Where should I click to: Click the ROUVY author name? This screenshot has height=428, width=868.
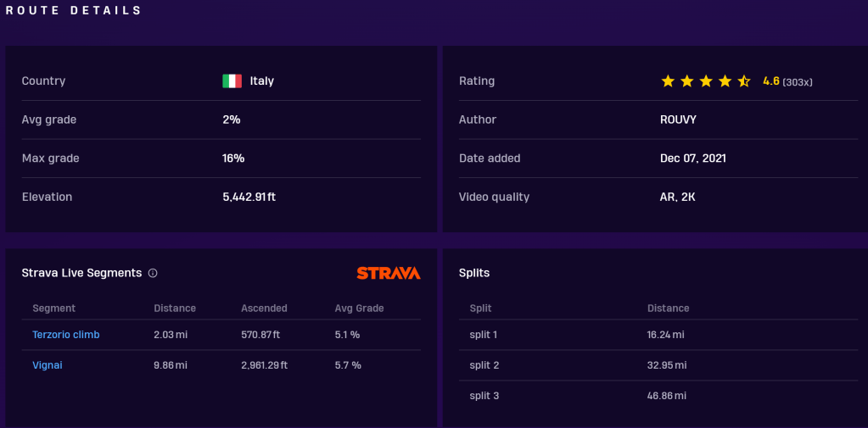676,120
